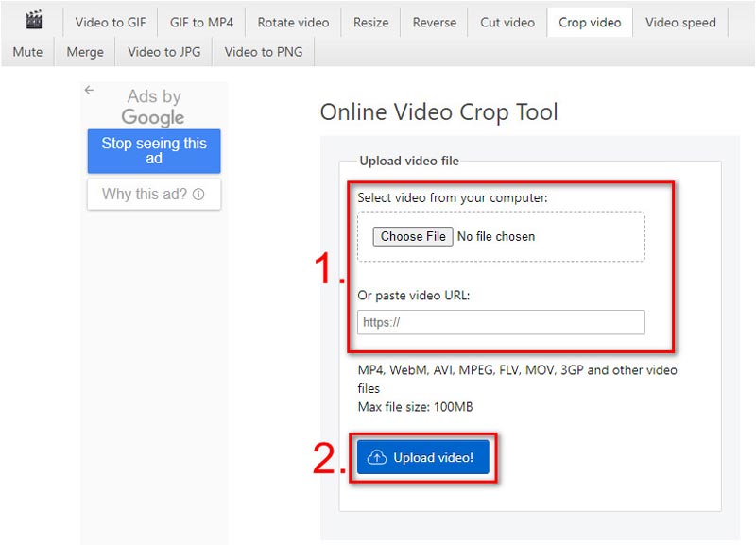
Task: Select the Crop video tab
Action: (590, 22)
